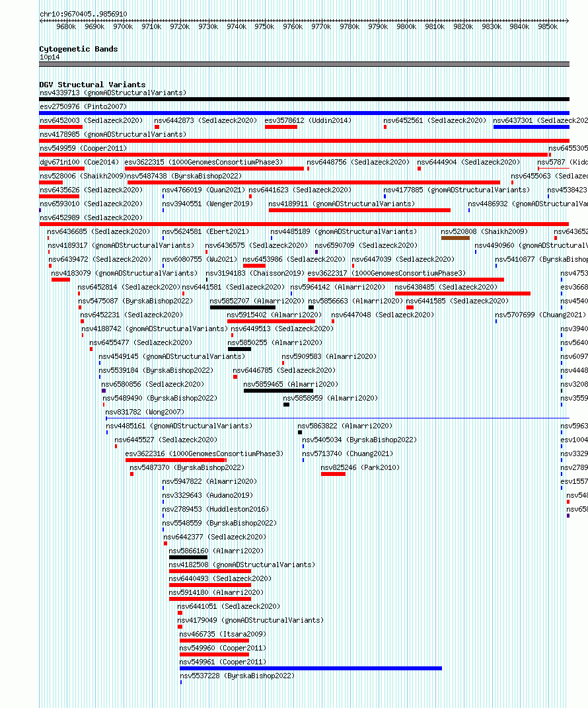Screen dimensions: 588x708
Task: Open nsv4182508 gnomADStructuralVariants entry
Action: (x=242, y=565)
